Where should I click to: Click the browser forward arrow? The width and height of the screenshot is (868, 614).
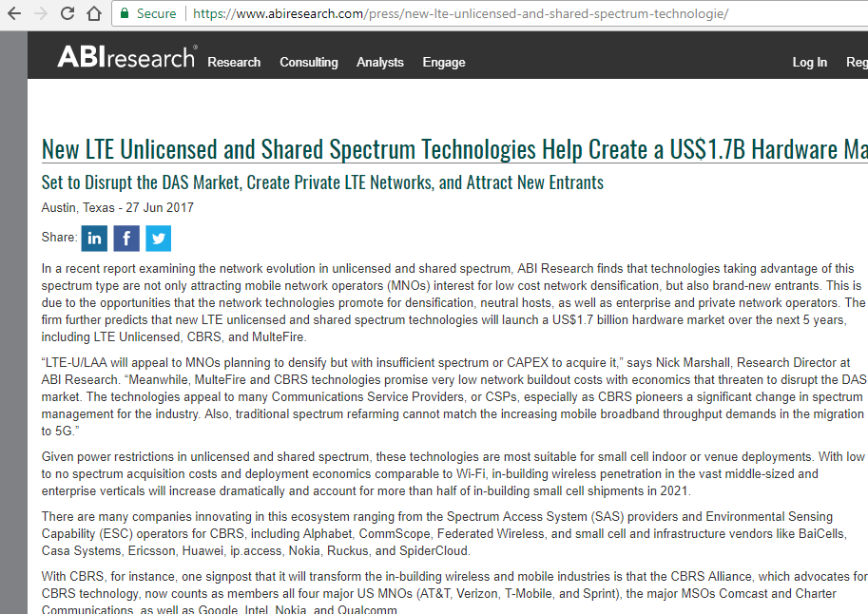[41, 13]
